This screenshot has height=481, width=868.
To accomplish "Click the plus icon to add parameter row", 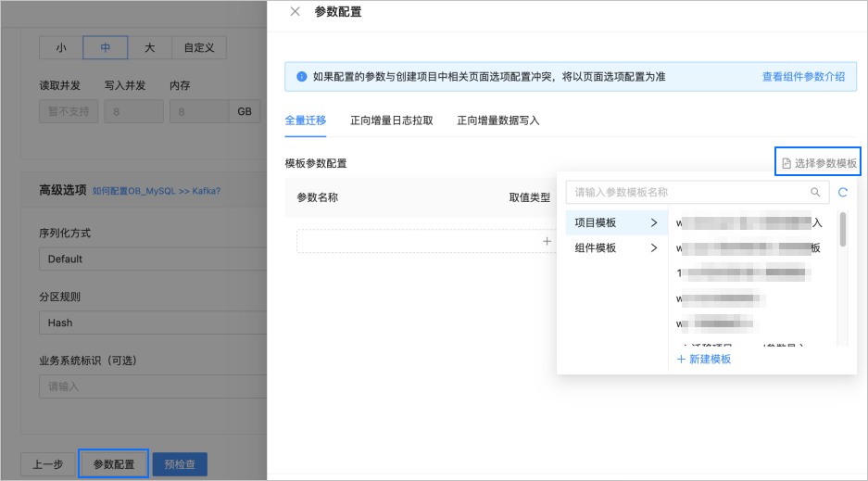I will (x=547, y=241).
